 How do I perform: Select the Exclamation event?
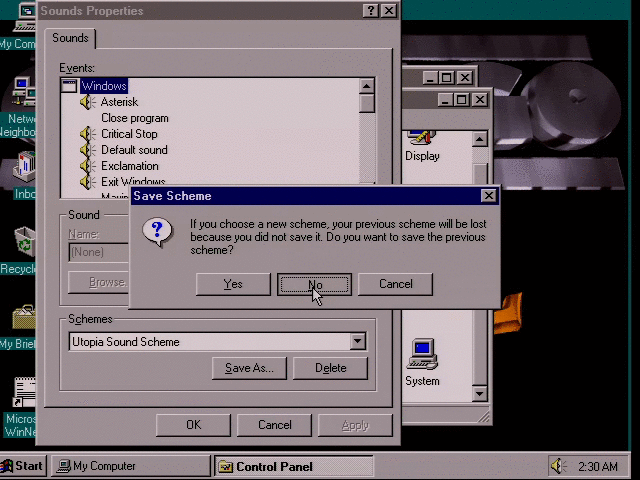coord(130,166)
